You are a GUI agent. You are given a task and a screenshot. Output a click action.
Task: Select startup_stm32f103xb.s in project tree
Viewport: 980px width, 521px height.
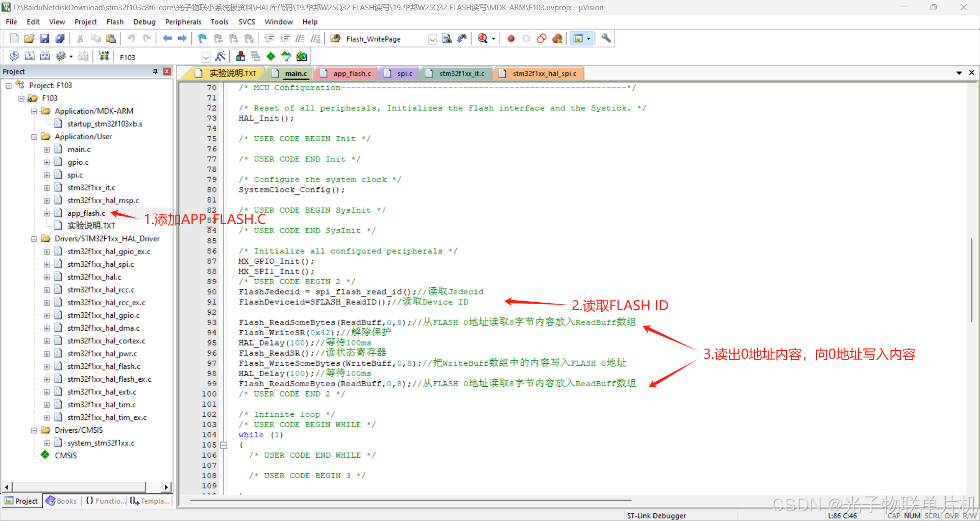pos(105,124)
